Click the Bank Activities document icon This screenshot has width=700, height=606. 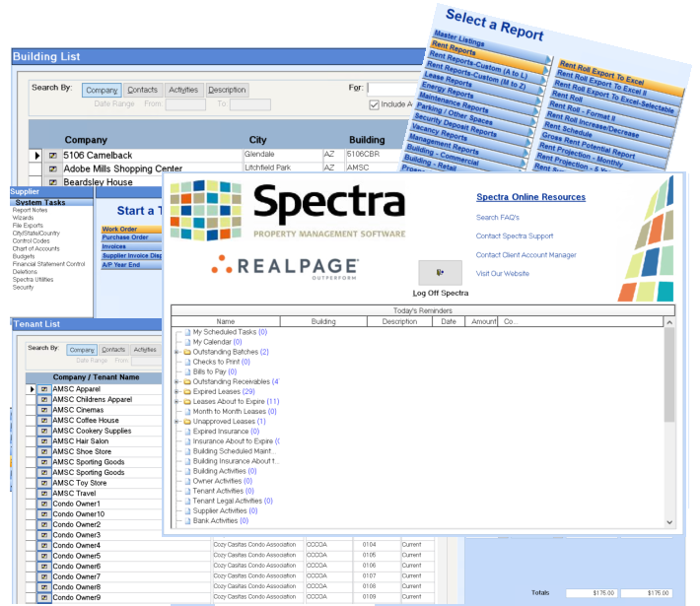coord(188,521)
